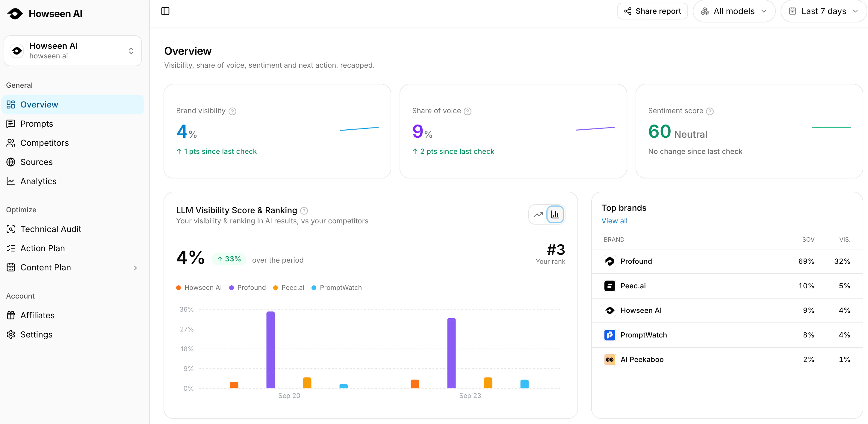Click the Sentiment score sparkline chart
Viewport: 868px width, 424px height.
[831, 127]
